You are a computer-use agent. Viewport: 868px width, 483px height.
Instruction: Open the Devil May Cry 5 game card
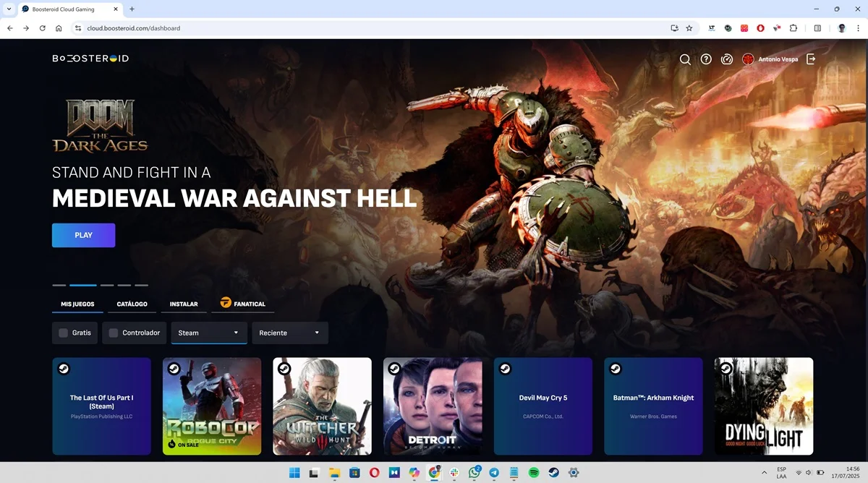coord(543,406)
